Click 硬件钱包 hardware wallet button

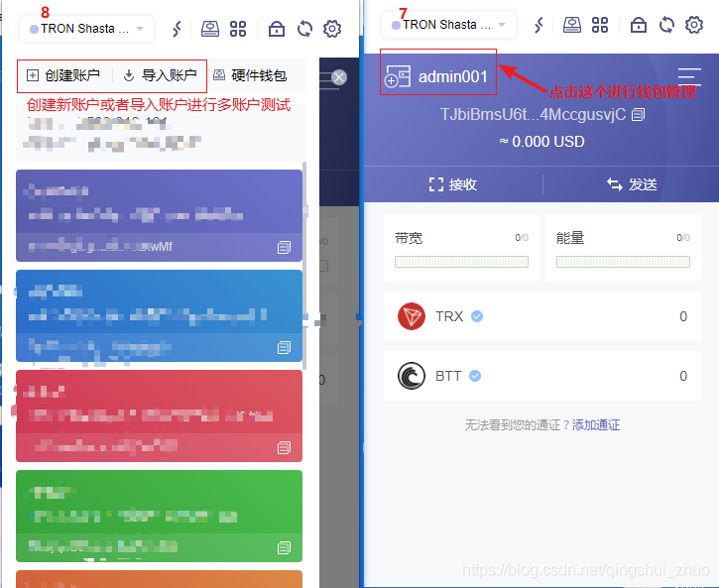pyautogui.click(x=250, y=75)
